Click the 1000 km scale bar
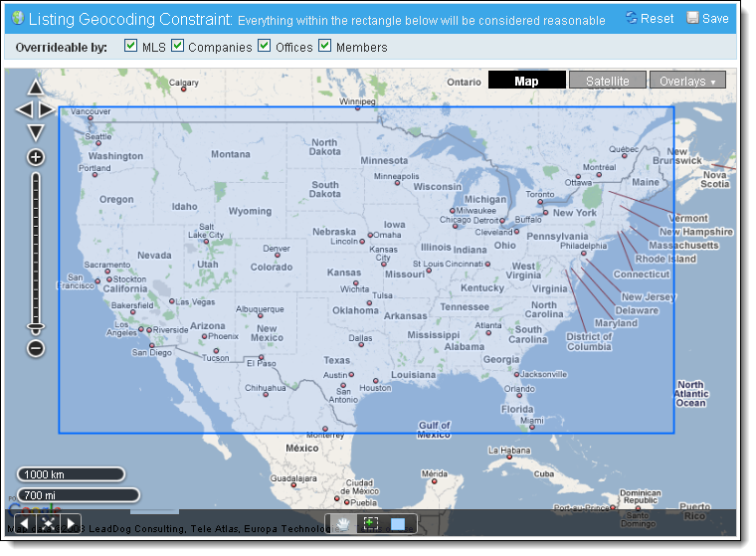756x556 pixels. pos(71,474)
